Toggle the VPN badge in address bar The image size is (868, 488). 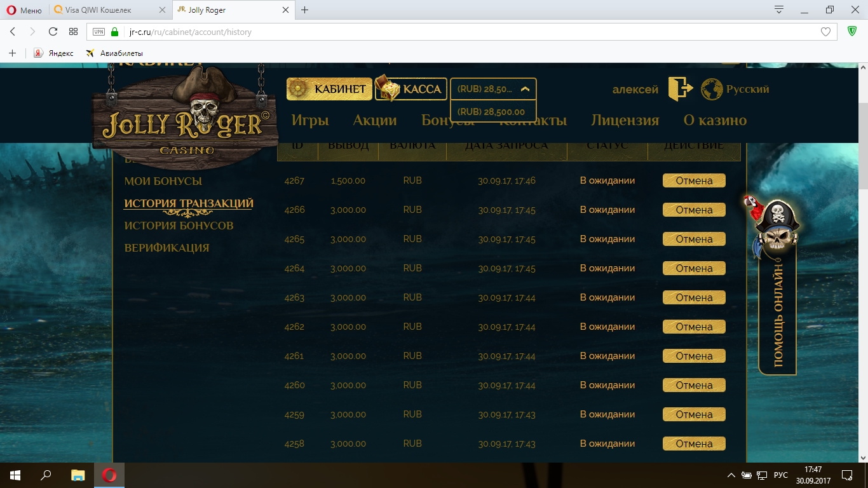[98, 32]
